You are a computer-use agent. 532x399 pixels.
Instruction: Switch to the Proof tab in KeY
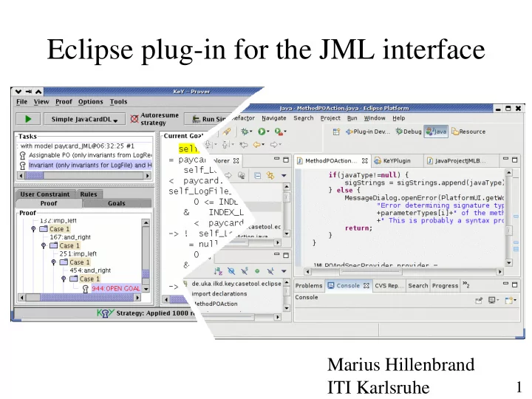49,203
